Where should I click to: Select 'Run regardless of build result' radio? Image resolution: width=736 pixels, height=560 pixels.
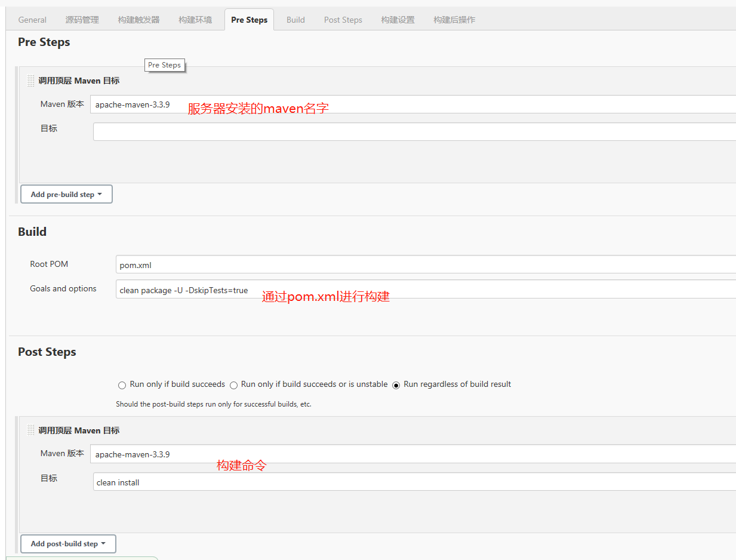click(x=396, y=385)
